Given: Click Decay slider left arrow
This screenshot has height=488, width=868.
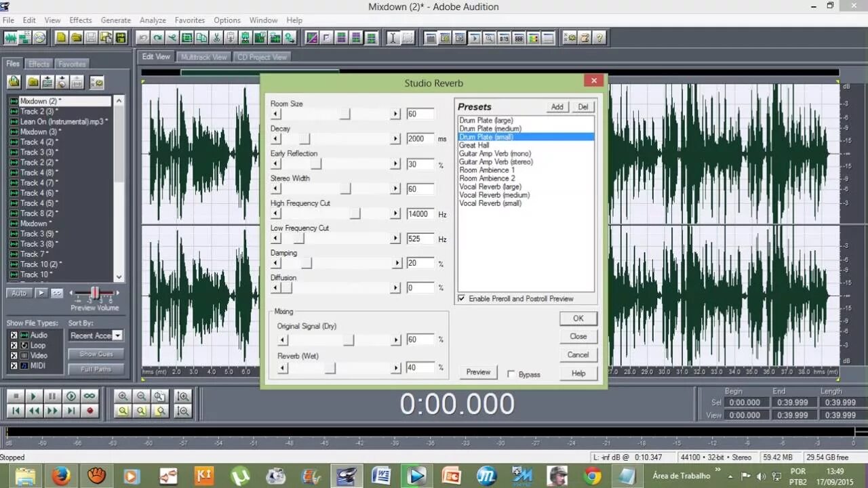Looking at the screenshot, I should [x=275, y=139].
